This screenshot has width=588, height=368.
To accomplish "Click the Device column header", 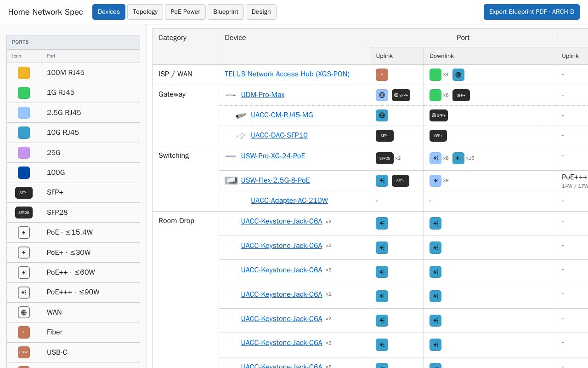I will point(294,46).
